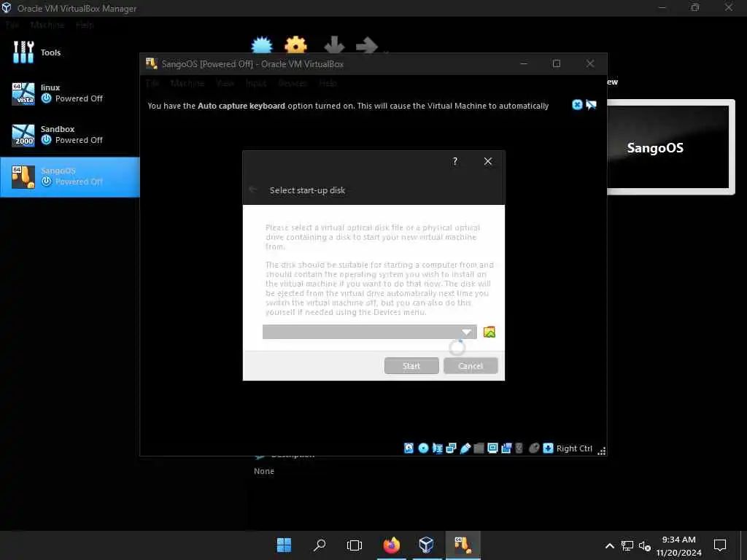This screenshot has height=560, width=747.
Task: Launch Firefox from the taskbar
Action: click(391, 545)
